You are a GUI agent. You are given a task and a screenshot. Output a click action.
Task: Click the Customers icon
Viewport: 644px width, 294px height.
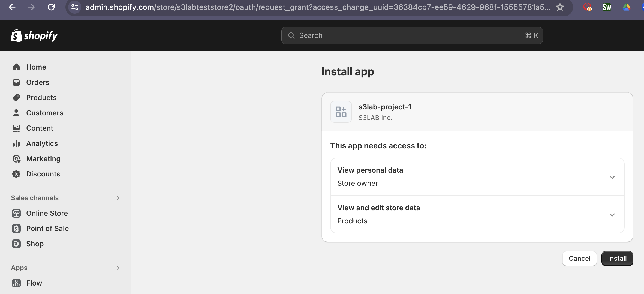(x=16, y=113)
